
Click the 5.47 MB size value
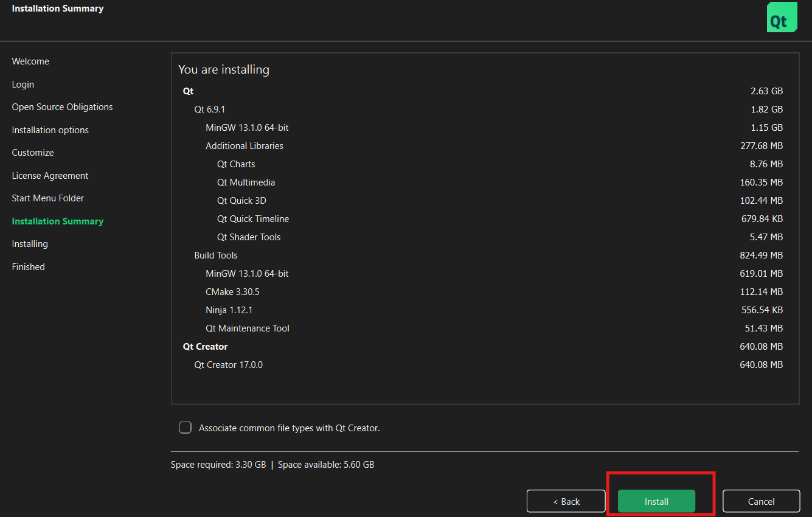coord(766,237)
